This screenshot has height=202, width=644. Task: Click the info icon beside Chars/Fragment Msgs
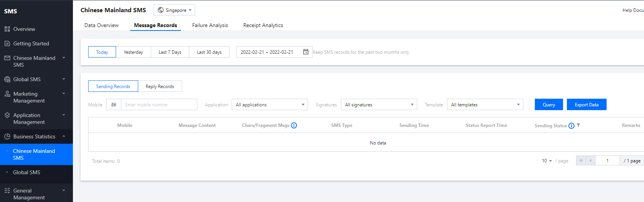(x=294, y=125)
